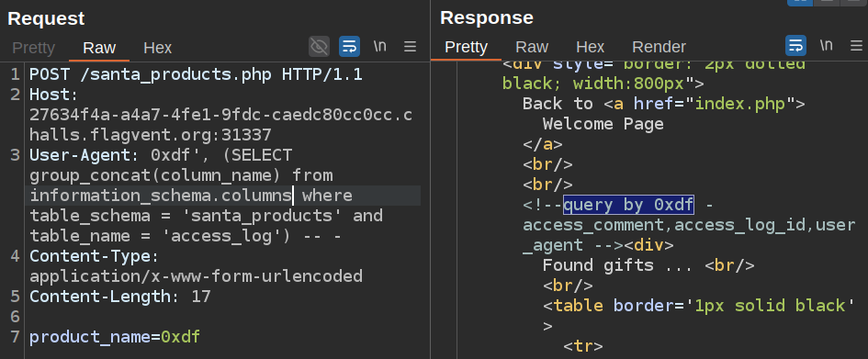Open the Response Hex tab
868x359 pixels.
click(590, 47)
